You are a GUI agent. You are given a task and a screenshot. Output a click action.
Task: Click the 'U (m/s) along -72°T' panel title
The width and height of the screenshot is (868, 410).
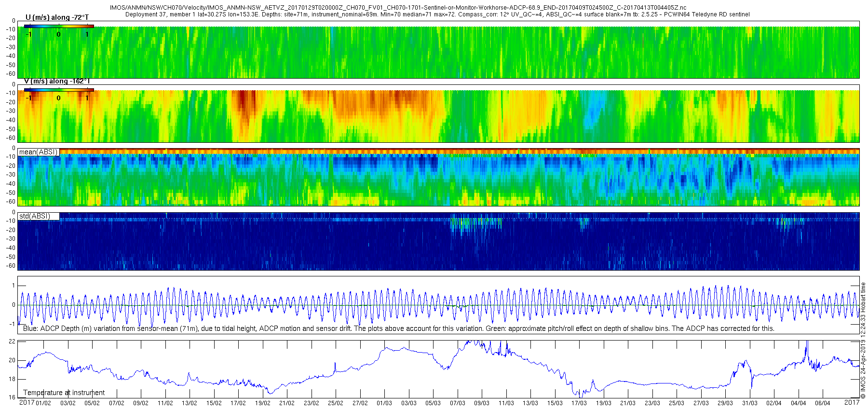click(57, 17)
